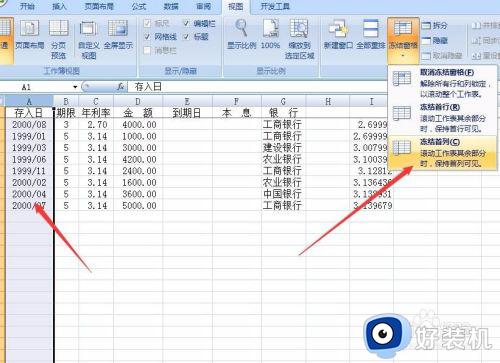Select cell with date 2000/08
This screenshot has width=500, height=363.
pyautogui.click(x=29, y=124)
